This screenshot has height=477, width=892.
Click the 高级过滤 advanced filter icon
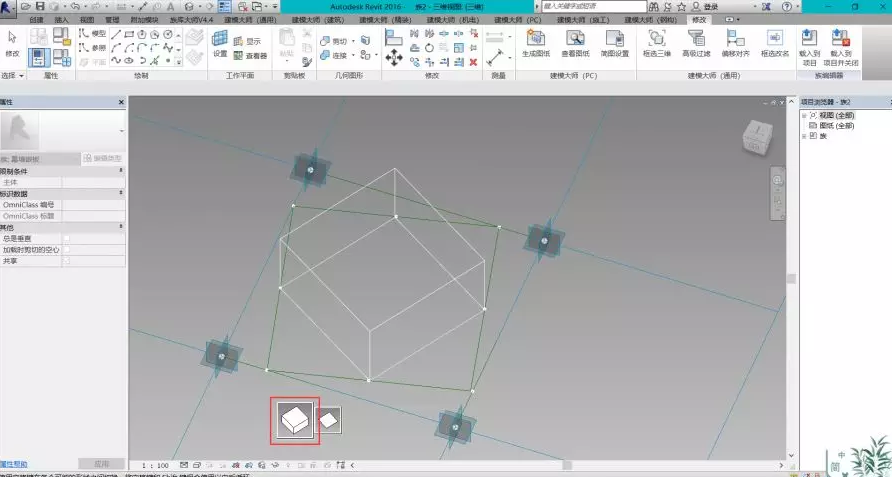(x=696, y=44)
